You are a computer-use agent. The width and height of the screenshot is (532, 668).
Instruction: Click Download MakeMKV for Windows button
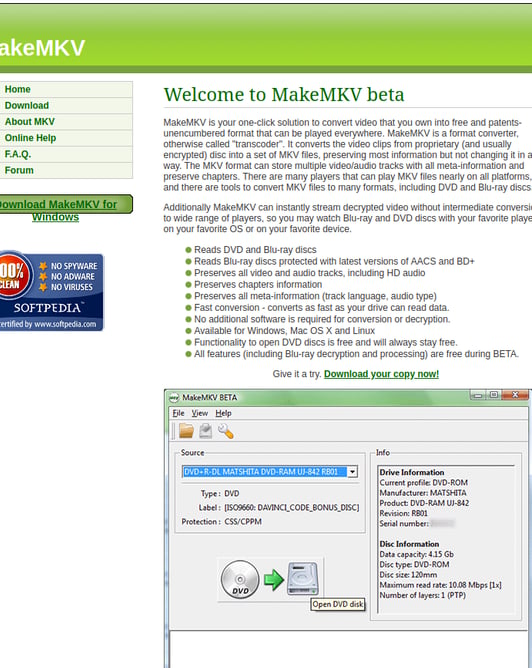tap(65, 205)
